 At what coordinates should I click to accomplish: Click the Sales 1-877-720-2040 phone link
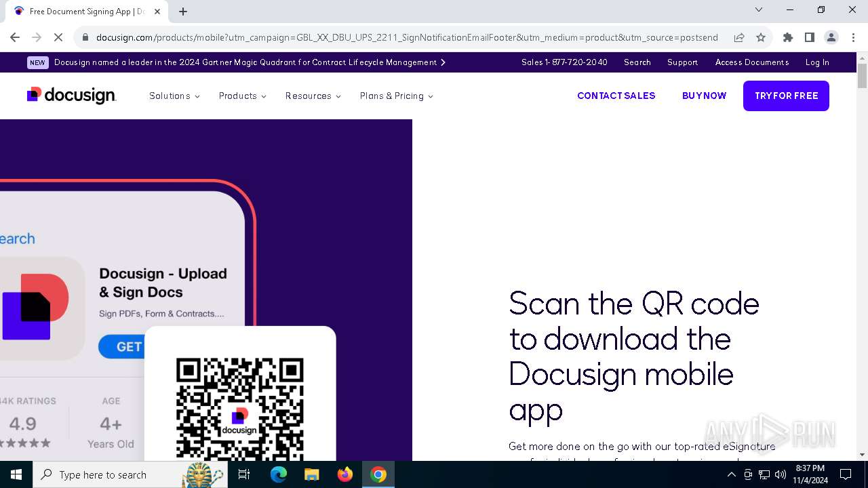[564, 62]
